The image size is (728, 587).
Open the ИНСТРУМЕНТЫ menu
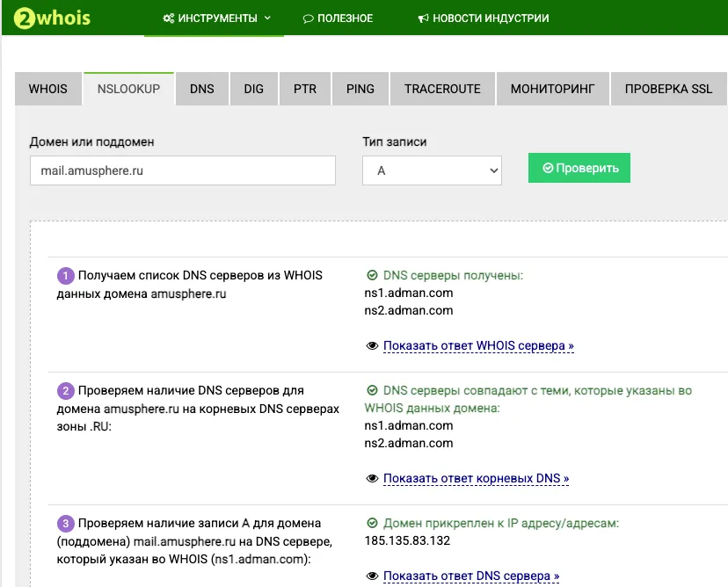coord(217,18)
